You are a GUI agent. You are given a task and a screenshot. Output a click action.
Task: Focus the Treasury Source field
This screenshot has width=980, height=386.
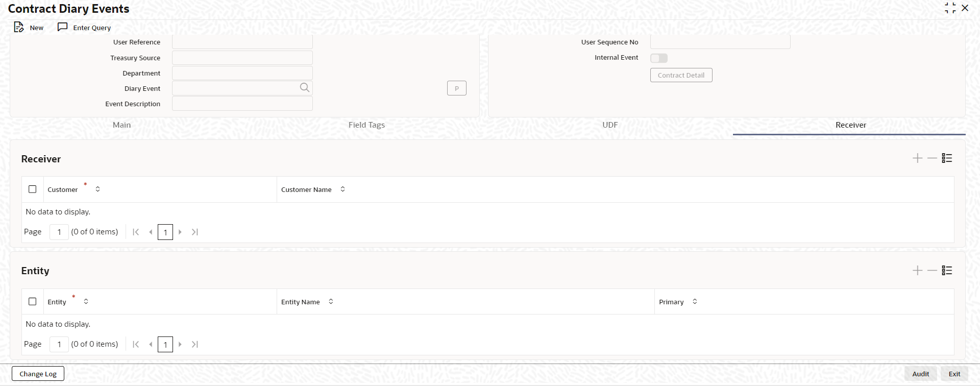(x=242, y=58)
